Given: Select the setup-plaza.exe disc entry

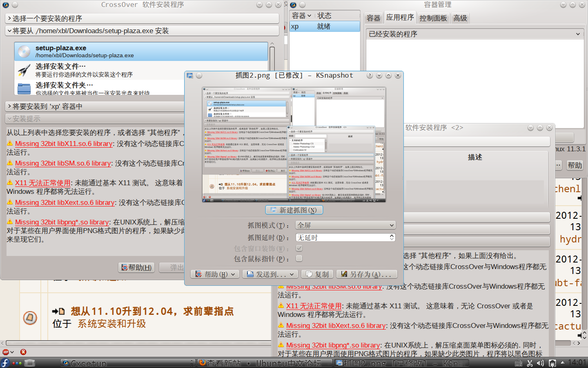Looking at the screenshot, I should pos(141,52).
